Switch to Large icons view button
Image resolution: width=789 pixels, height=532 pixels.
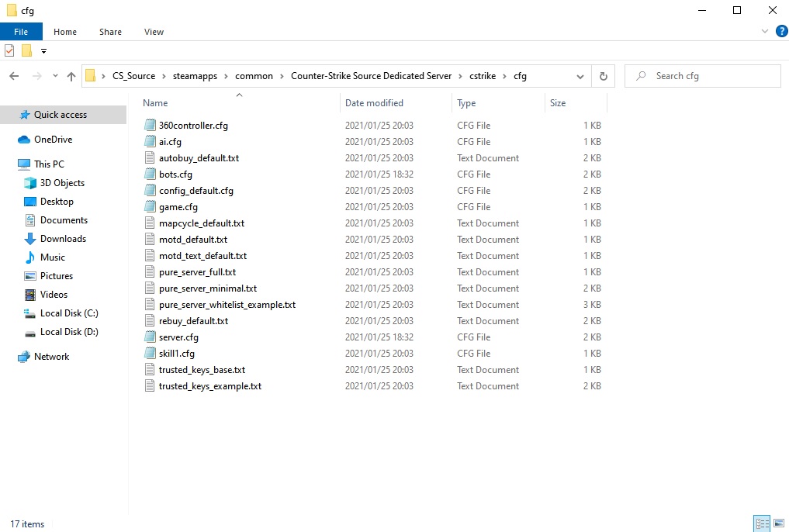click(779, 523)
